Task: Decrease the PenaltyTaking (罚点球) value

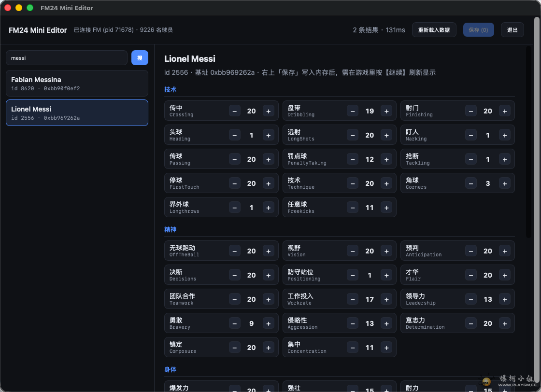Action: click(353, 159)
